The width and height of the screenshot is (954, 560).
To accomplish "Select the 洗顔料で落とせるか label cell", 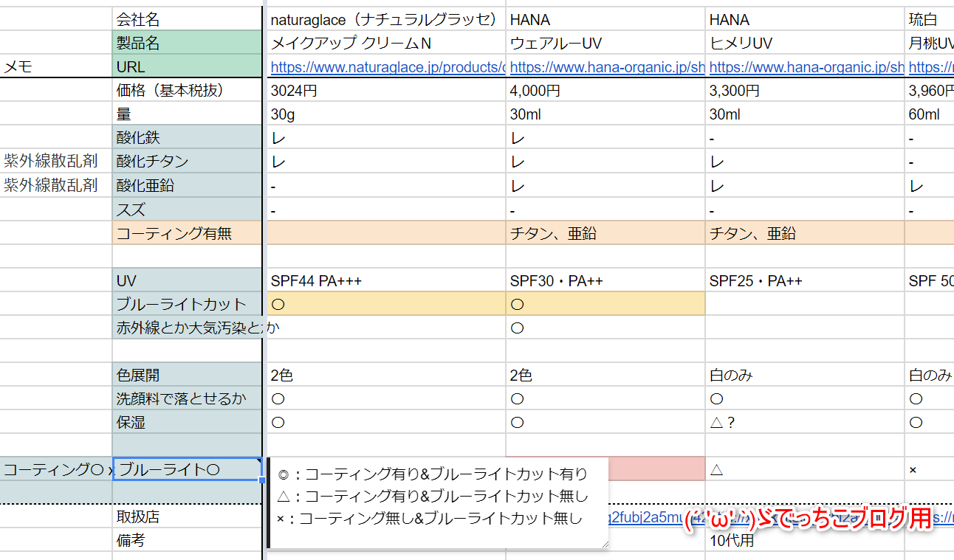I will [x=187, y=398].
